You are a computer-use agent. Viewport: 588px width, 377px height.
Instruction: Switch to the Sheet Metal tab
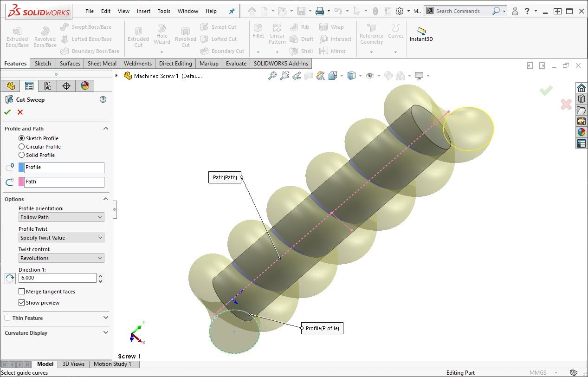102,64
